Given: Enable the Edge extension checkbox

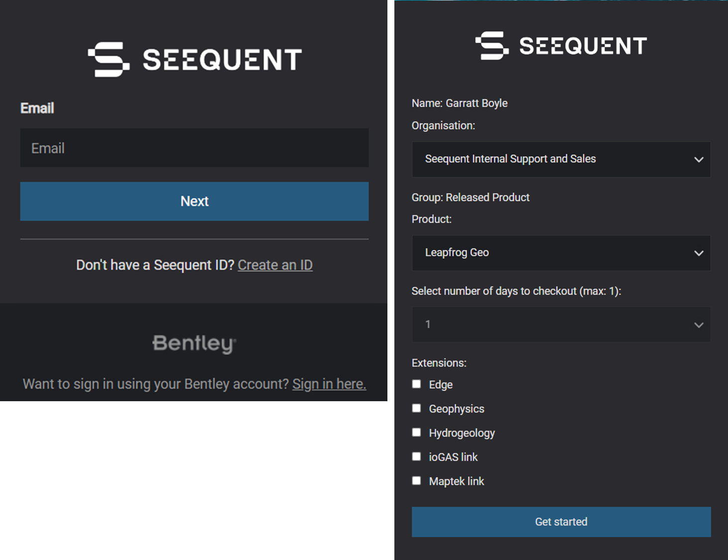Looking at the screenshot, I should [x=417, y=384].
